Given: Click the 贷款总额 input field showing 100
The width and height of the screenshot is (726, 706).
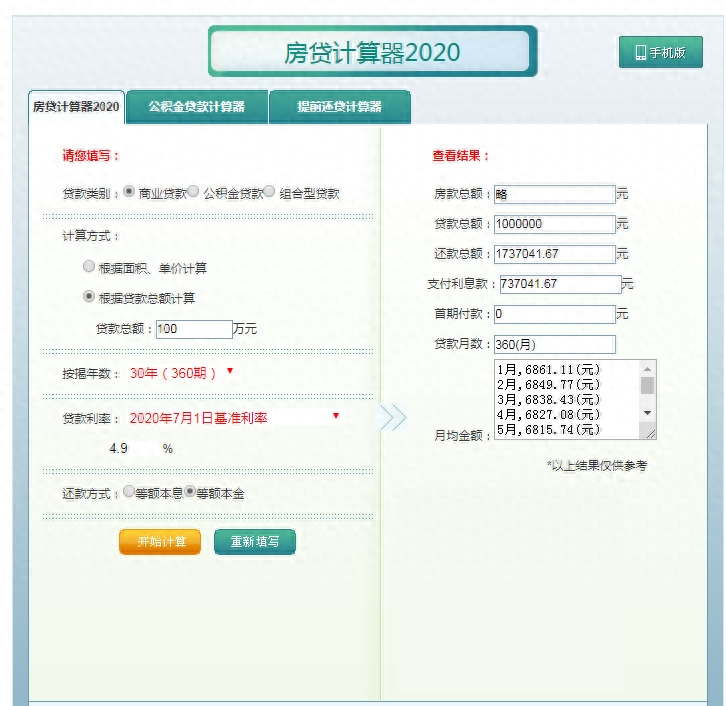Looking at the screenshot, I should [194, 329].
